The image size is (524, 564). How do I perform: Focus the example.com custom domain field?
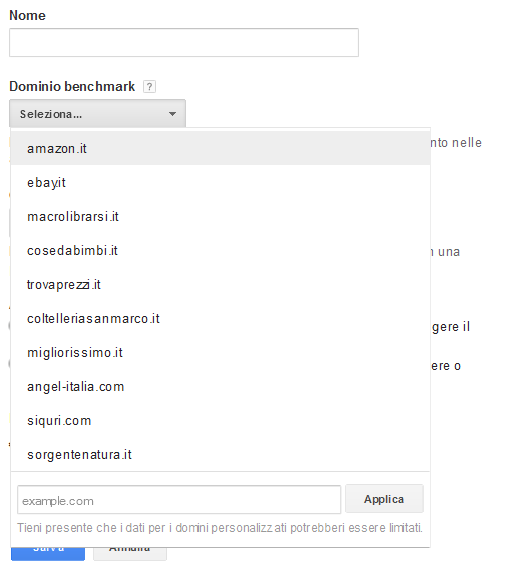pyautogui.click(x=179, y=500)
